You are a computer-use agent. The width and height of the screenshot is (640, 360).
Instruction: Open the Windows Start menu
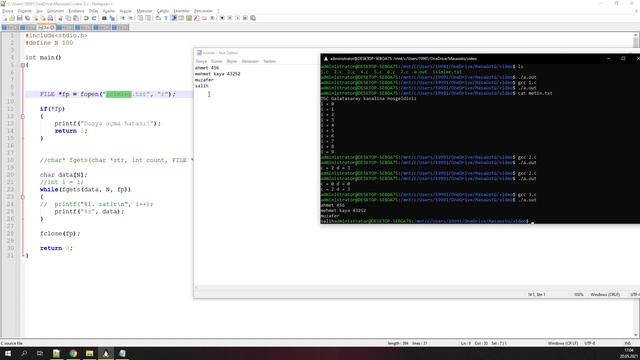[8, 353]
